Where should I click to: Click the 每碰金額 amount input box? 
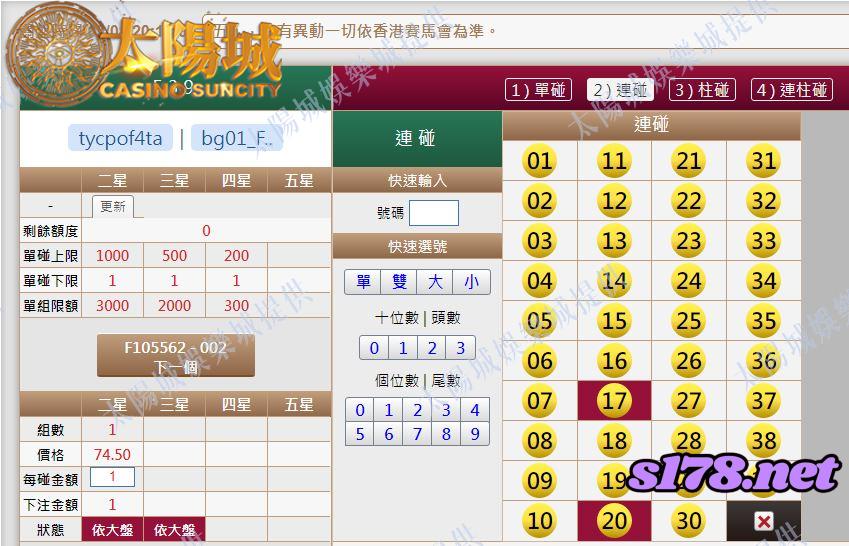112,477
